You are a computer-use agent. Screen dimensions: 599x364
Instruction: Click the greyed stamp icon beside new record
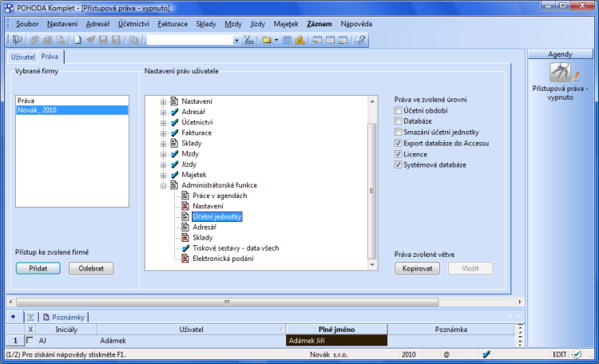[90, 40]
